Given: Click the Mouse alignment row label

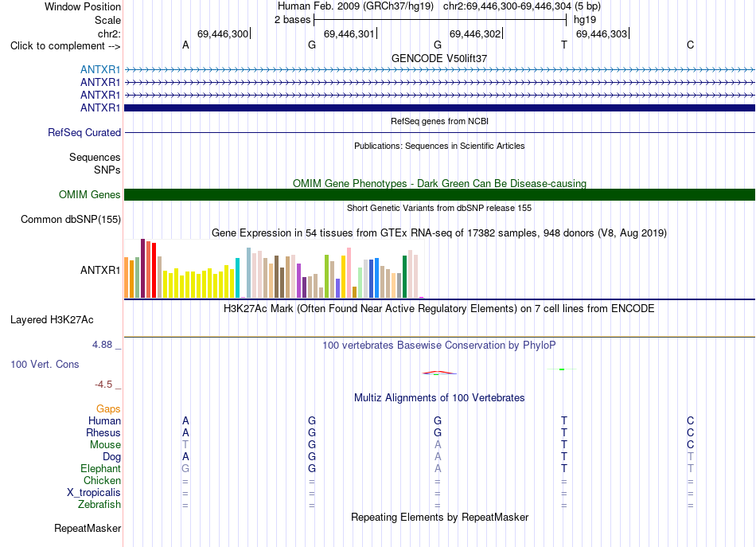Looking at the screenshot, I should click(x=105, y=445).
